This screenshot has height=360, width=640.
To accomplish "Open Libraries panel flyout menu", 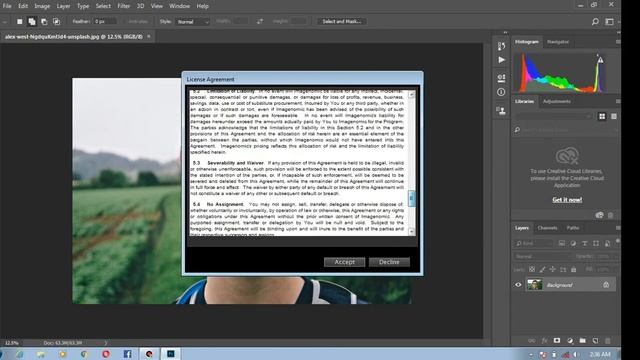I will [x=618, y=101].
